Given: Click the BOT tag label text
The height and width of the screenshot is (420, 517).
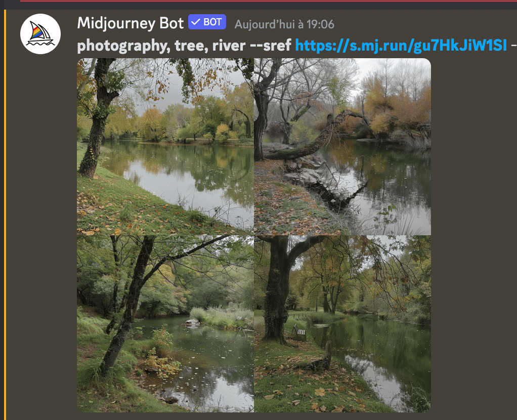Looking at the screenshot, I should tap(212, 22).
